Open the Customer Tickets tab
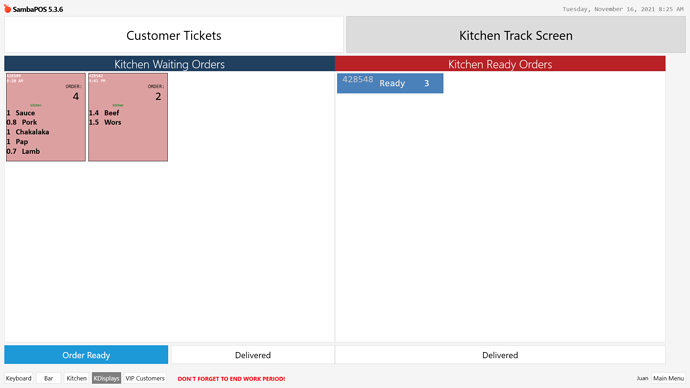Image resolution: width=690 pixels, height=388 pixels. coord(174,35)
